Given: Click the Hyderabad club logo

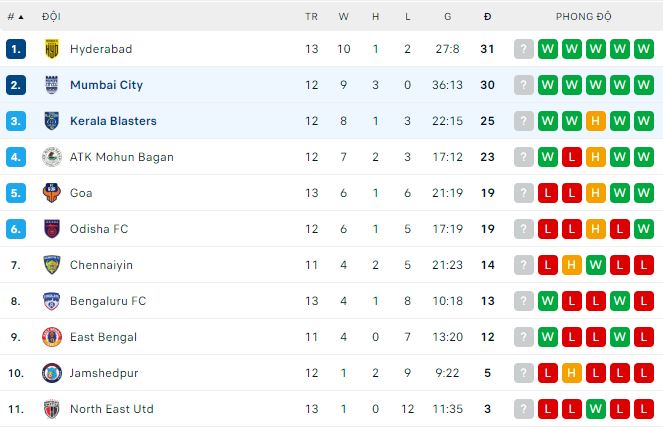Looking at the screenshot, I should (x=51, y=49).
